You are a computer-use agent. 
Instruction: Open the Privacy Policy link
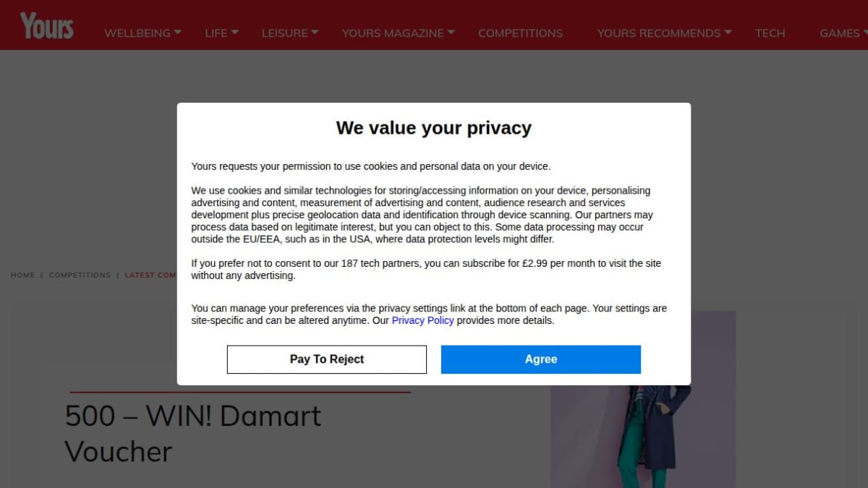[423, 320]
